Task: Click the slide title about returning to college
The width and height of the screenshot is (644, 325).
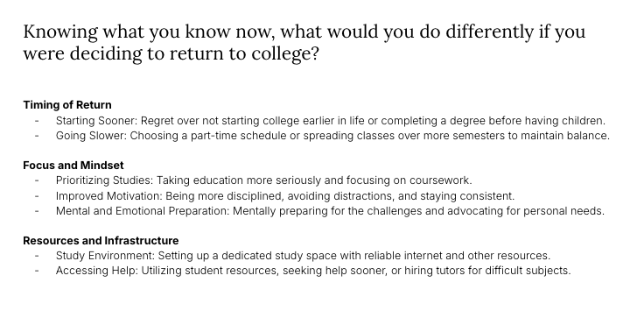Action: click(x=304, y=42)
